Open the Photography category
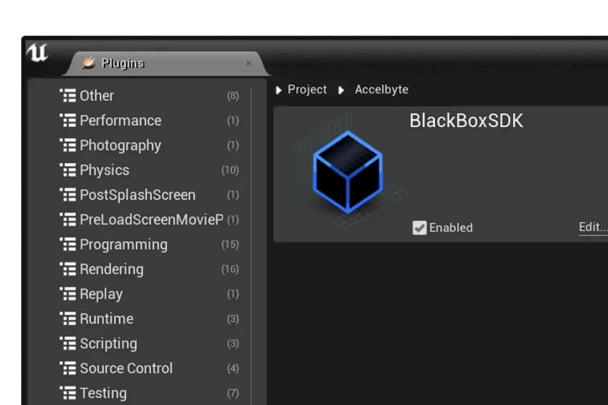The image size is (608, 405). [149, 145]
